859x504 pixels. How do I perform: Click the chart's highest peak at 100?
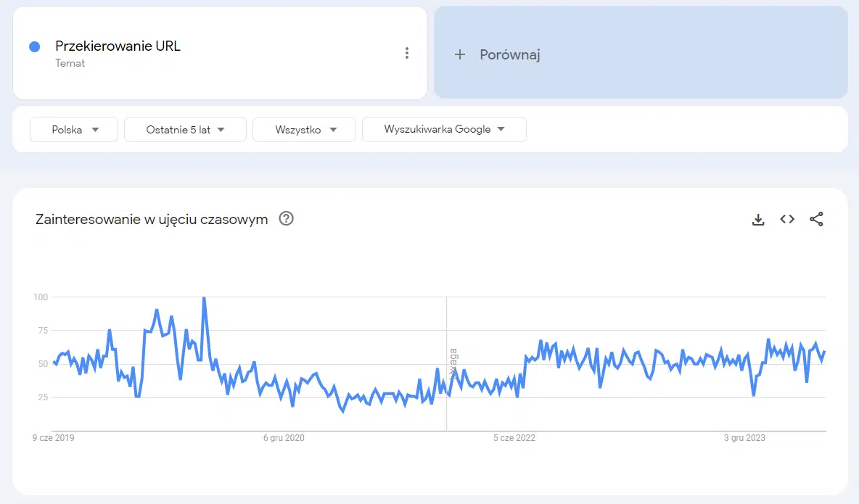coord(204,298)
